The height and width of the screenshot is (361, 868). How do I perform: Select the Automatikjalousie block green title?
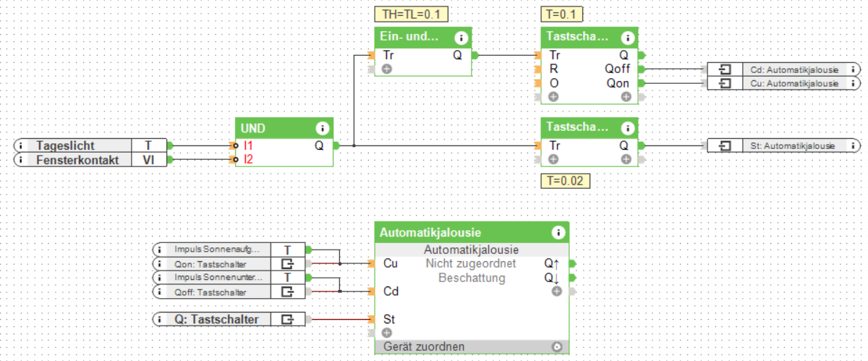430,232
